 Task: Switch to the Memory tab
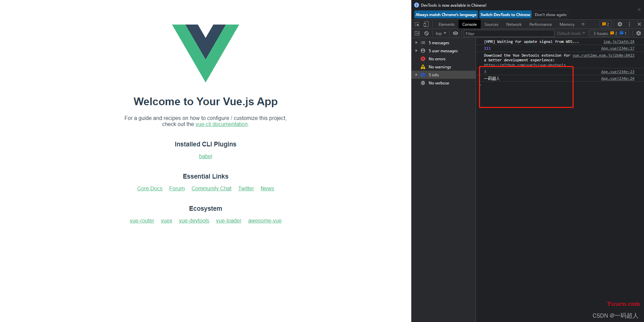(567, 24)
